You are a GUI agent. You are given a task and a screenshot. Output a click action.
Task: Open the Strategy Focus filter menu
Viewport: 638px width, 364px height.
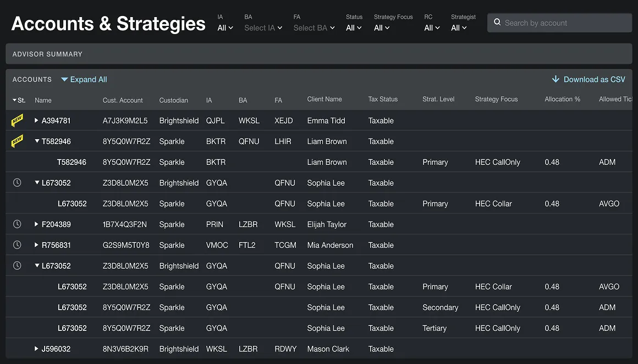point(382,27)
